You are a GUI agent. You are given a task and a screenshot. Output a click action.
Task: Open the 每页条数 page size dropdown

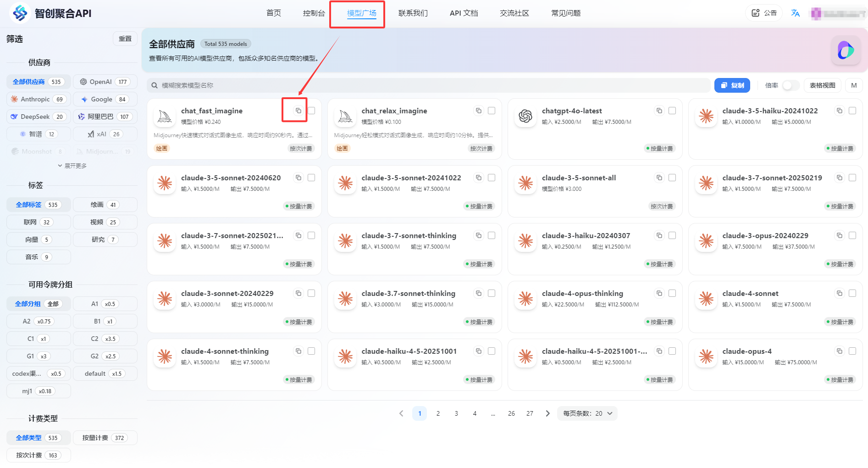click(x=587, y=413)
